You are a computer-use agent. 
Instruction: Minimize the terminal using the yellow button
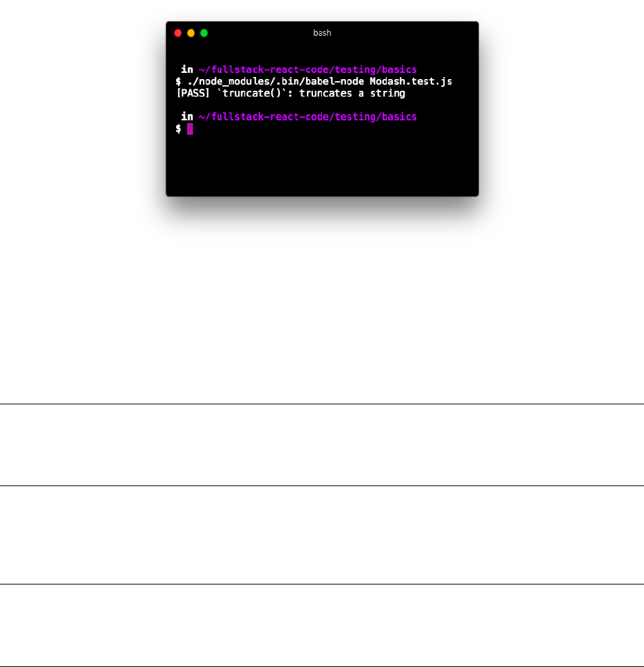(x=191, y=33)
